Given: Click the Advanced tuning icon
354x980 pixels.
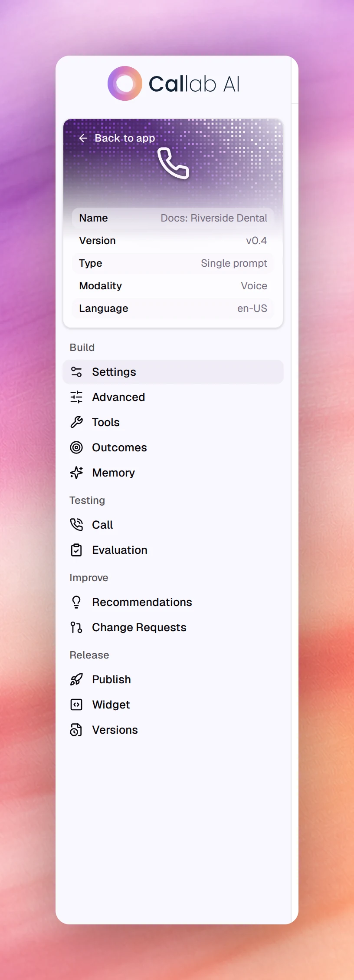Looking at the screenshot, I should coord(76,397).
